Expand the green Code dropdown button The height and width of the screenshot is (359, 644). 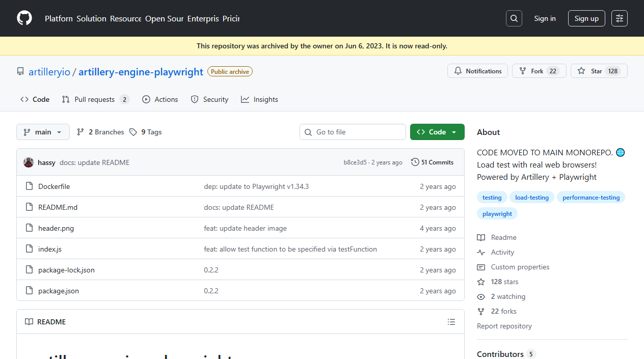437,132
